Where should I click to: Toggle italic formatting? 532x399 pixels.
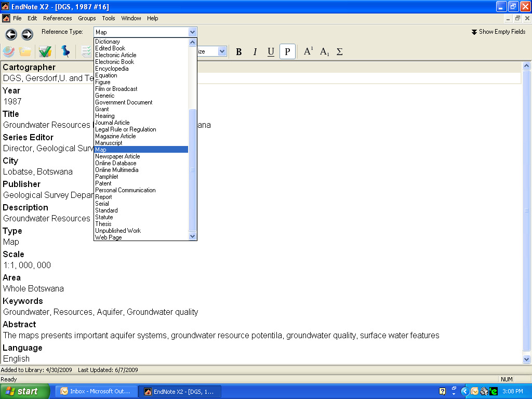[255, 52]
